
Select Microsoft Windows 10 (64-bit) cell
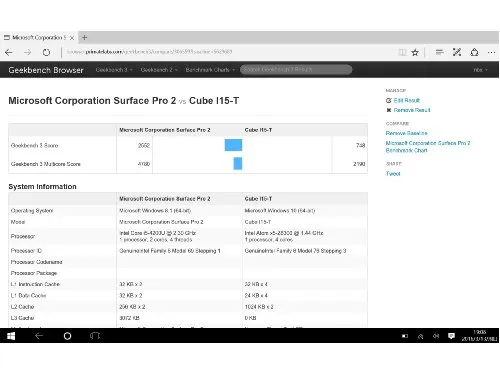coord(280,211)
